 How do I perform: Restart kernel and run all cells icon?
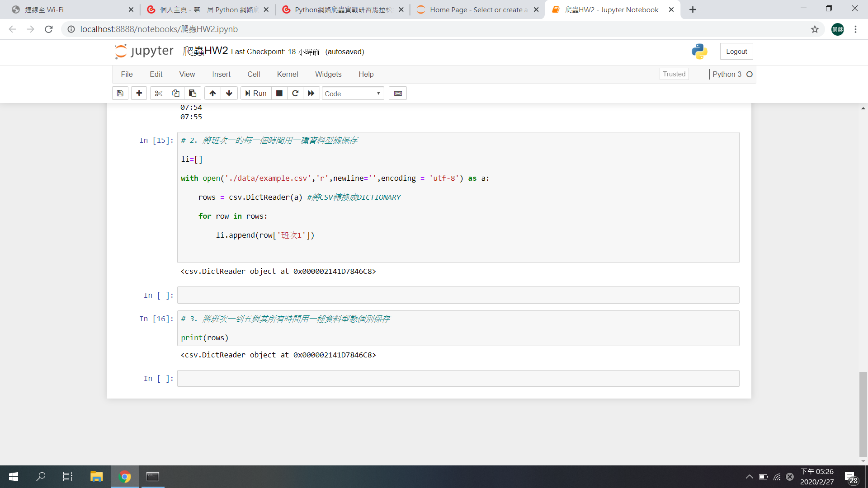click(x=311, y=94)
